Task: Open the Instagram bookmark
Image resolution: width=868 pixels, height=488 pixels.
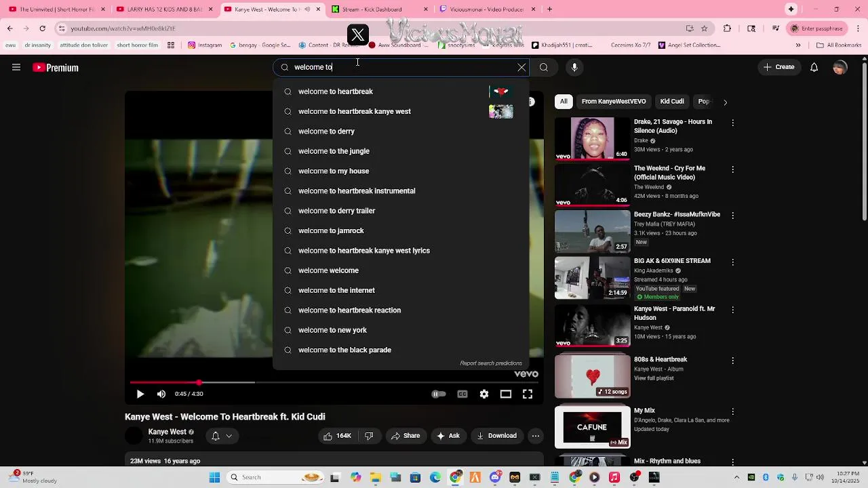Action: [x=205, y=45]
